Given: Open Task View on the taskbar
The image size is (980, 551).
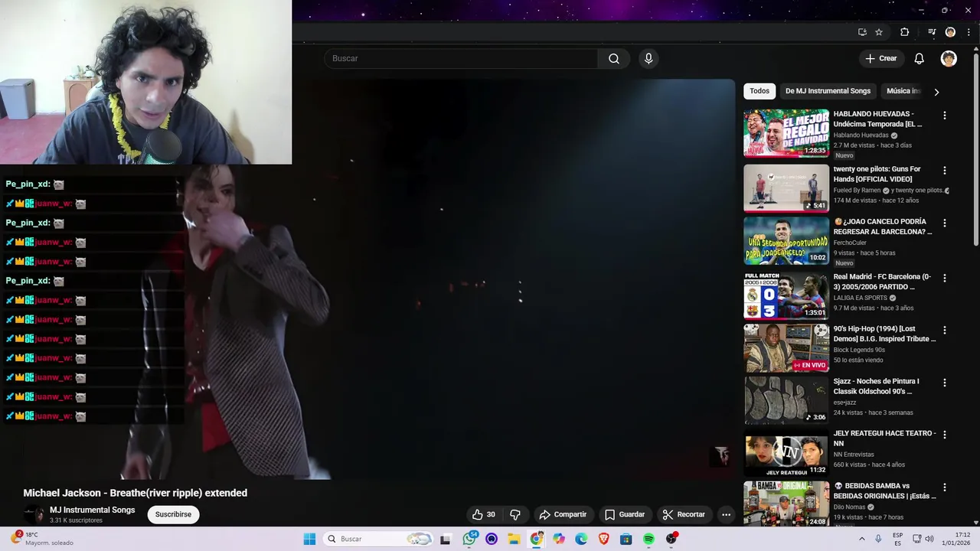Looking at the screenshot, I should (x=446, y=539).
